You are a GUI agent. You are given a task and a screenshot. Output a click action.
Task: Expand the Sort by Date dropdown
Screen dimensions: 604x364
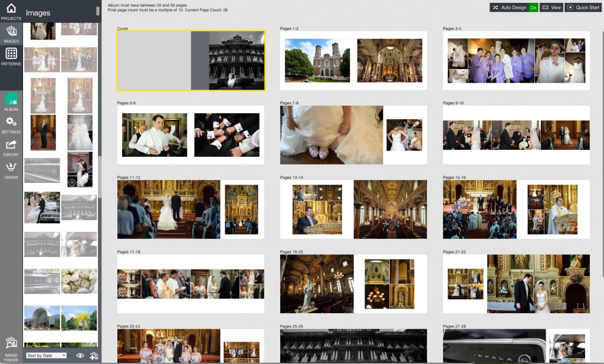pos(46,356)
